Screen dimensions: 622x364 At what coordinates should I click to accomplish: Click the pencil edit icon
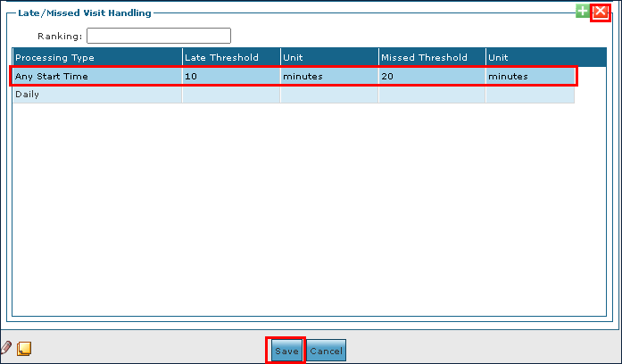click(x=7, y=349)
